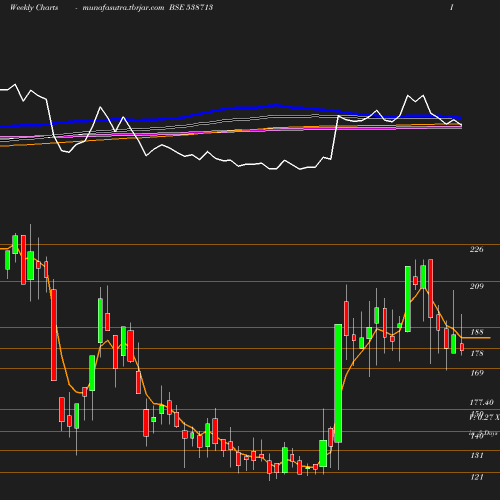Click the 121 price axis label
Image resolution: width=500 pixels, height=500 pixels.
(x=477, y=477)
